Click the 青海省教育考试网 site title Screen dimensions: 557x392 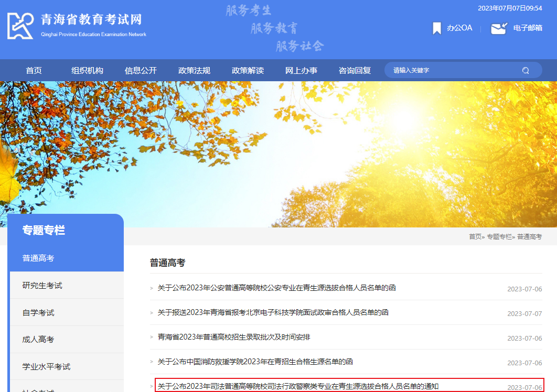click(91, 19)
